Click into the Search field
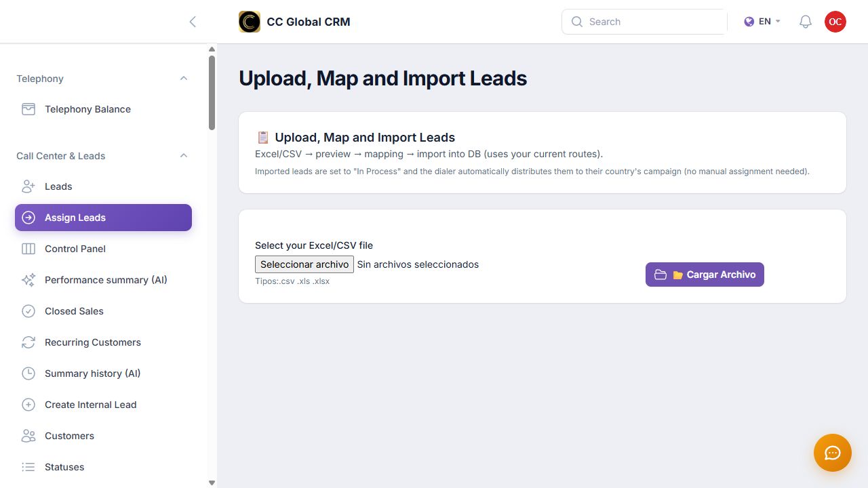 point(644,22)
